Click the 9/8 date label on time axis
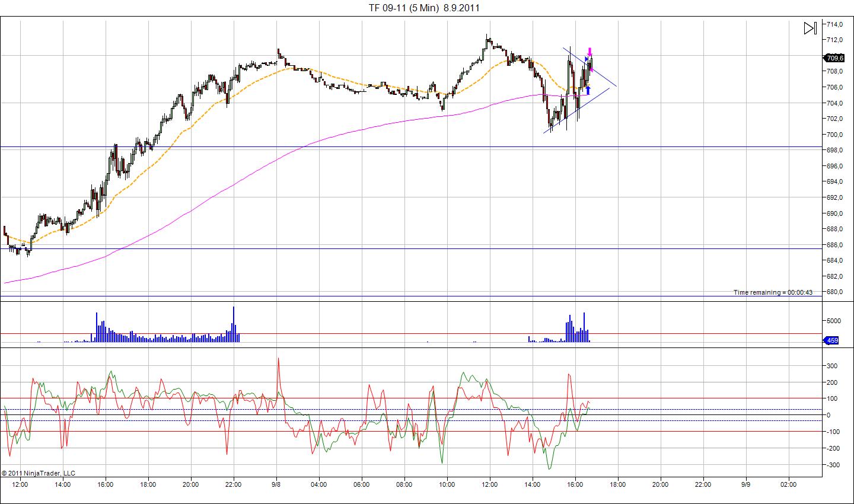Viewport: 854px width, 504px height. pos(276,484)
